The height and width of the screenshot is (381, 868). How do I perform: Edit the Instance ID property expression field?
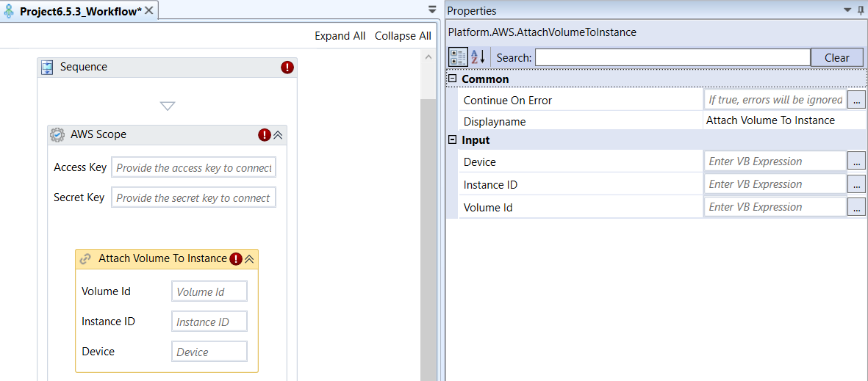tap(775, 184)
